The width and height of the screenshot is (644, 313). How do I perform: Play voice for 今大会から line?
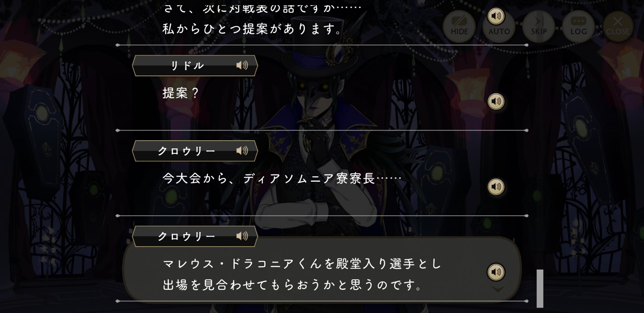(496, 187)
